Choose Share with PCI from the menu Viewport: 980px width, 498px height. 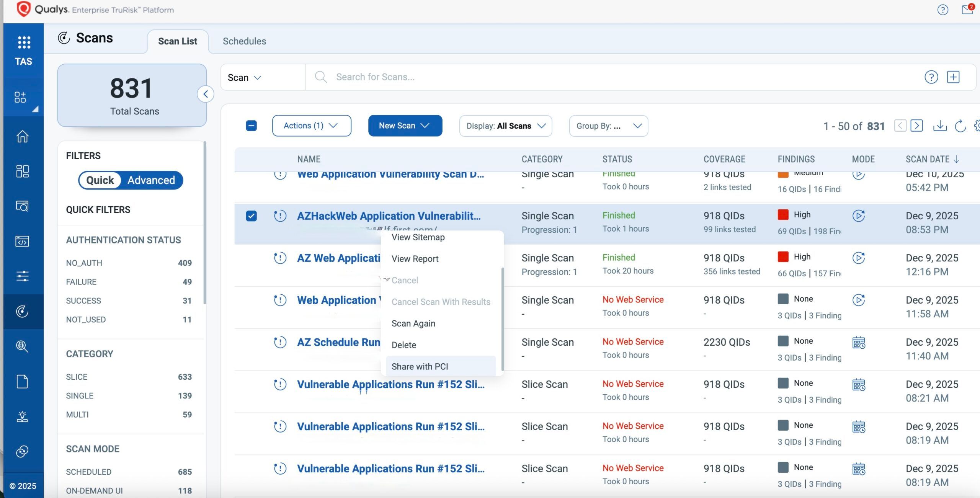point(441,366)
